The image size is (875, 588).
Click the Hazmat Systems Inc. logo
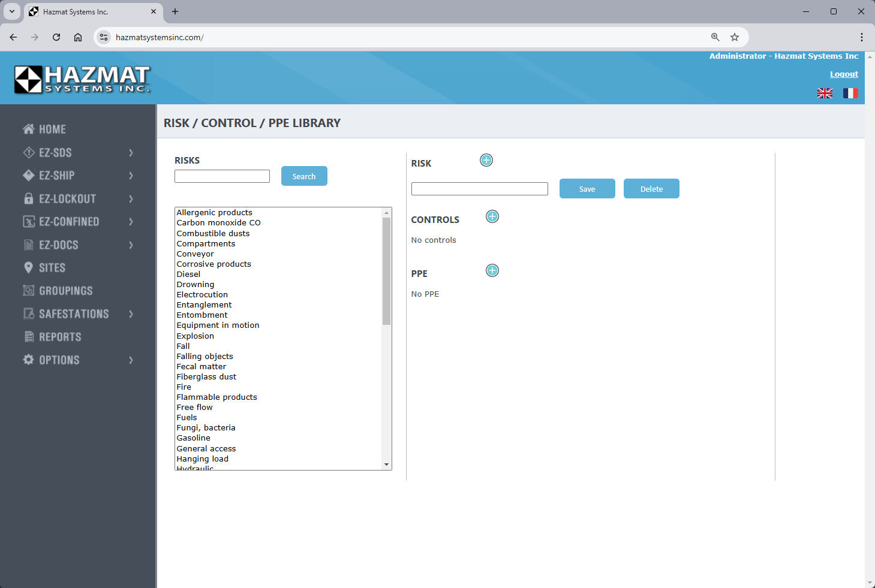(82, 79)
